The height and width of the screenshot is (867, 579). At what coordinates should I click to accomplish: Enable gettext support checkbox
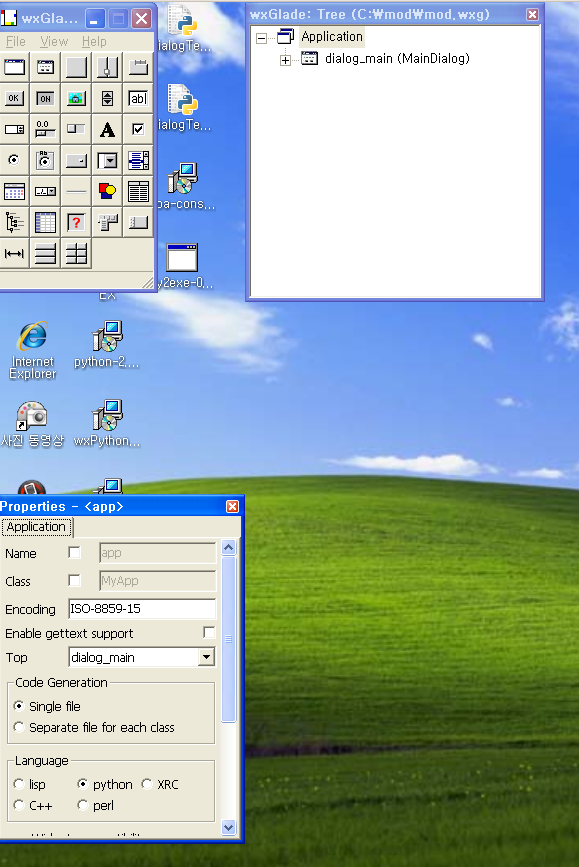(209, 633)
